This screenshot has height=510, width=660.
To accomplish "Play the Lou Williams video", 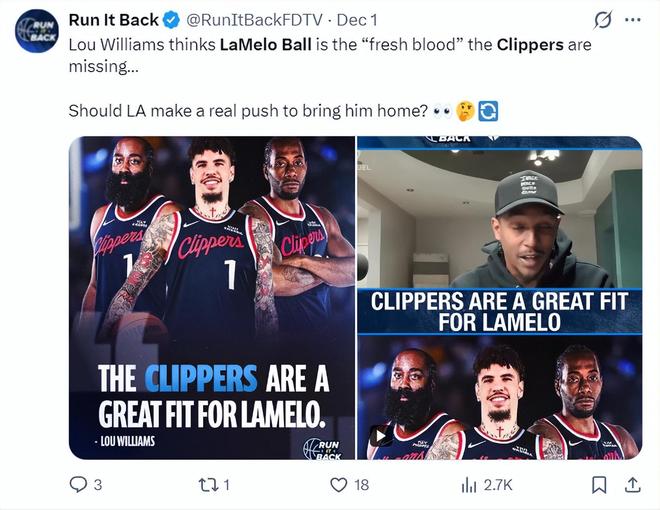I will [381, 436].
